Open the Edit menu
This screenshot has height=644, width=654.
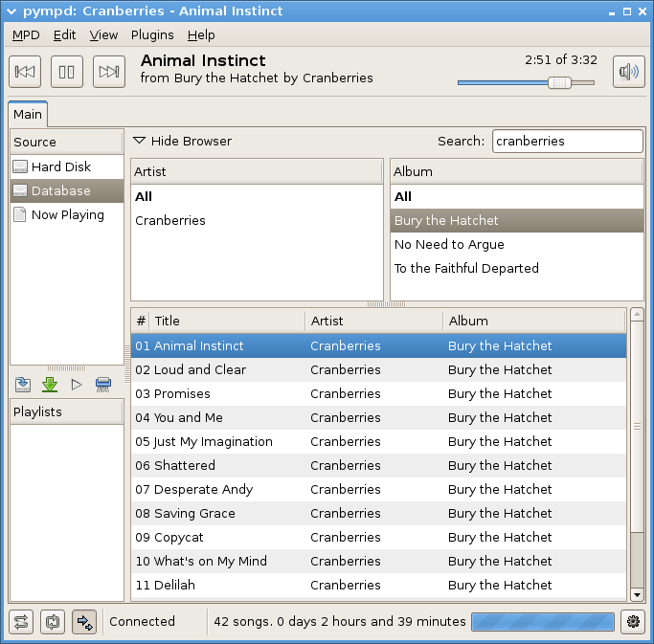[65, 35]
